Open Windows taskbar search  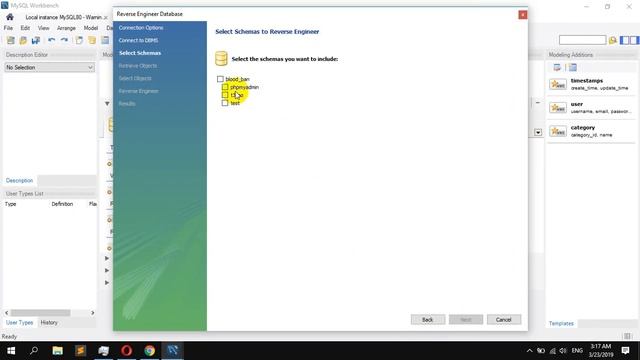[34, 351]
